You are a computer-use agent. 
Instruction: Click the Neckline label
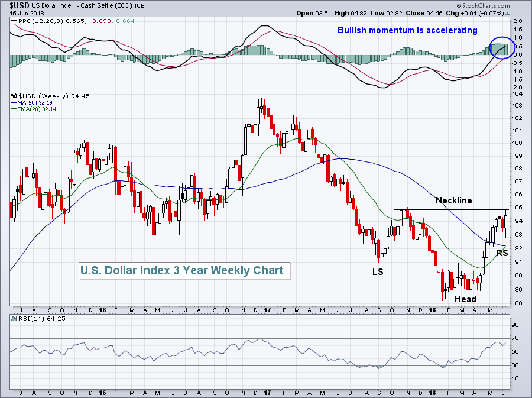point(453,200)
